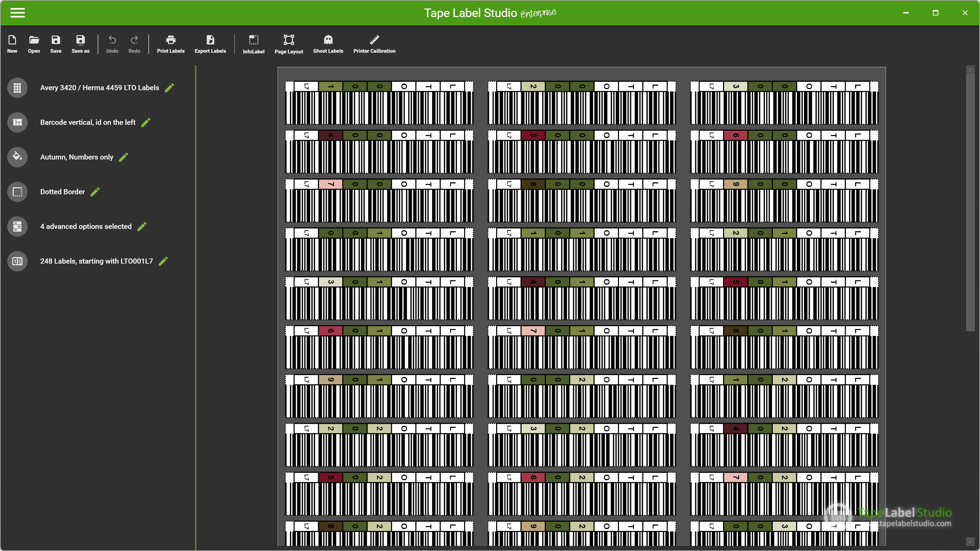Image resolution: width=980 pixels, height=551 pixels.
Task: Maximize the Tape Label Studio window
Action: click(x=935, y=13)
